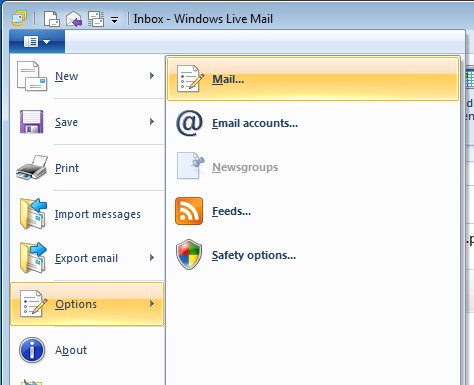
Task: Click the Options notepad and pencil icon
Action: point(33,303)
